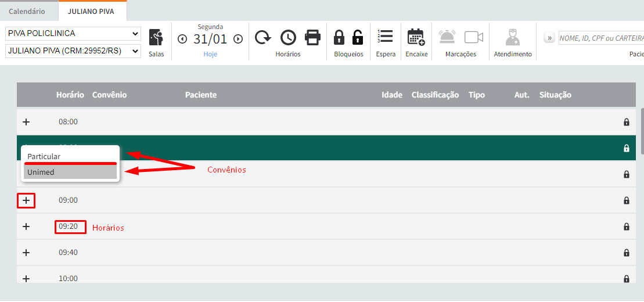This screenshot has height=302, width=644.
Task: Click the Marcações bell icon
Action: coord(447,38)
